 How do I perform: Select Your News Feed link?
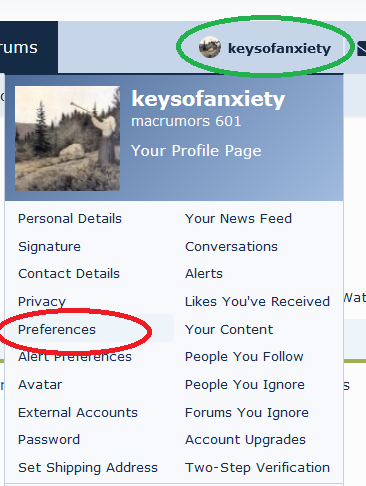pyautogui.click(x=238, y=219)
